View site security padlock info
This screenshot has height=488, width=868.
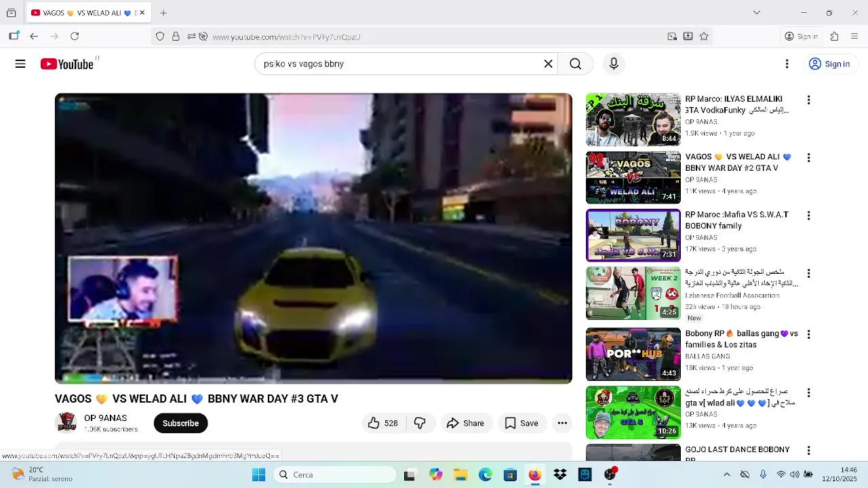coord(176,37)
